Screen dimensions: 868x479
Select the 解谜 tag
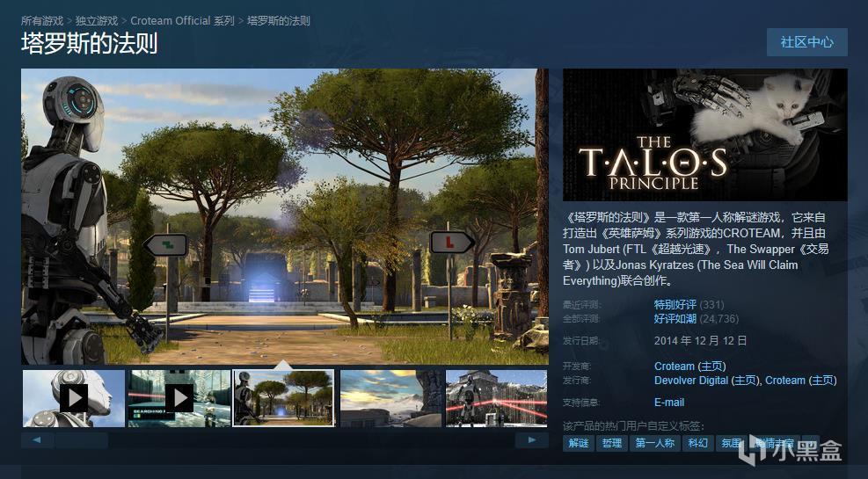tap(579, 443)
